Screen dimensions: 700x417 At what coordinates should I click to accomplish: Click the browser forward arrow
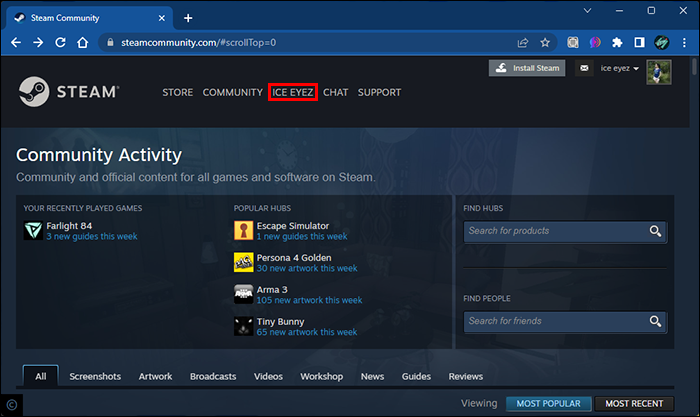click(x=38, y=42)
